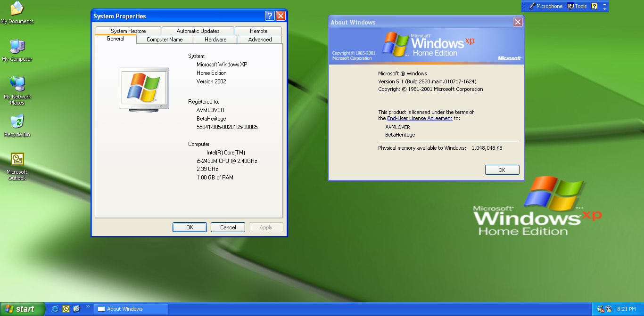
Task: Open Tools menu on language bar
Action: coord(577,6)
